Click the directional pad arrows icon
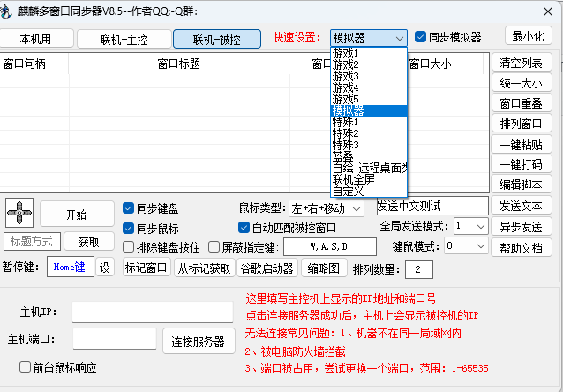 click(x=19, y=213)
